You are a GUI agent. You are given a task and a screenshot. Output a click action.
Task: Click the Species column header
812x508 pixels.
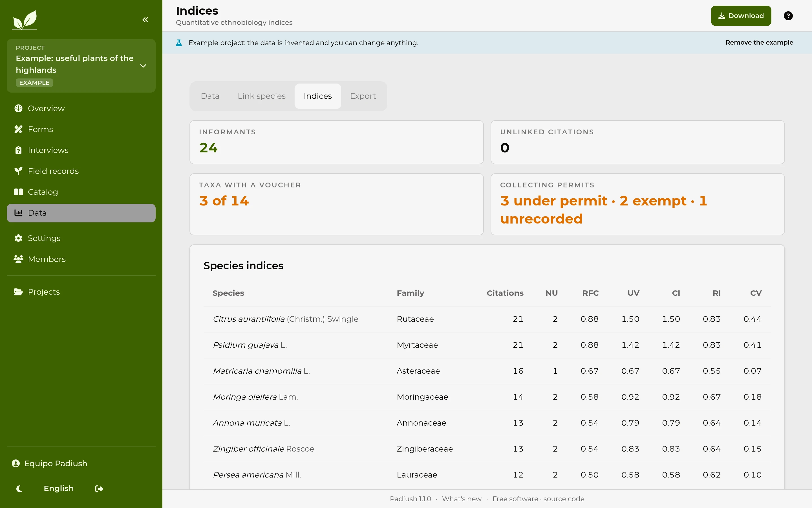click(x=228, y=293)
